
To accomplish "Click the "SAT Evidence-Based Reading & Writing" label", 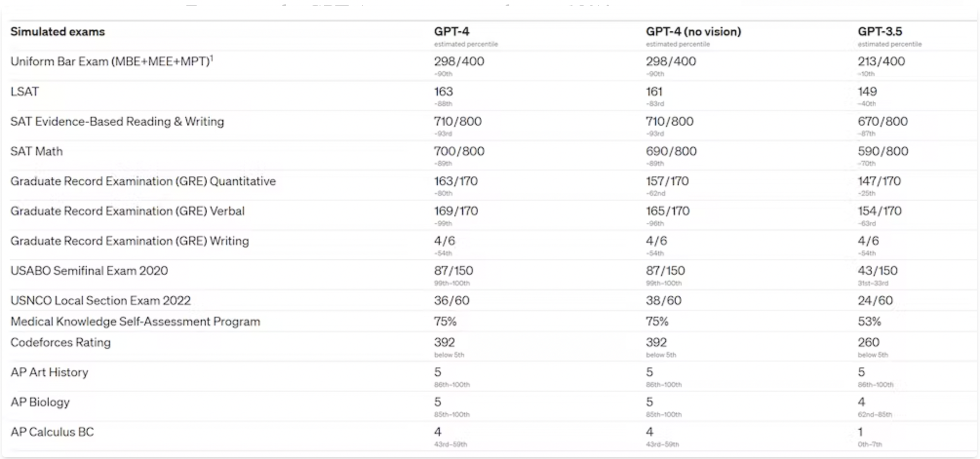I will tap(117, 121).
